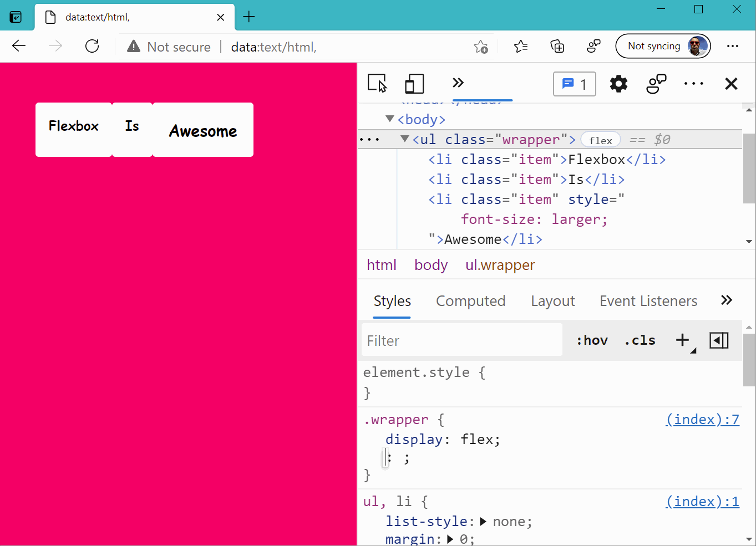This screenshot has height=546, width=756.
Task: Toggle the .cls class editor
Action: [640, 340]
